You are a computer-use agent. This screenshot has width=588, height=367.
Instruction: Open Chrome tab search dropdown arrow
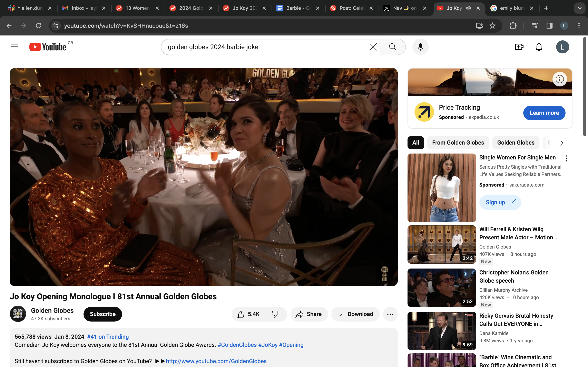coord(579,8)
